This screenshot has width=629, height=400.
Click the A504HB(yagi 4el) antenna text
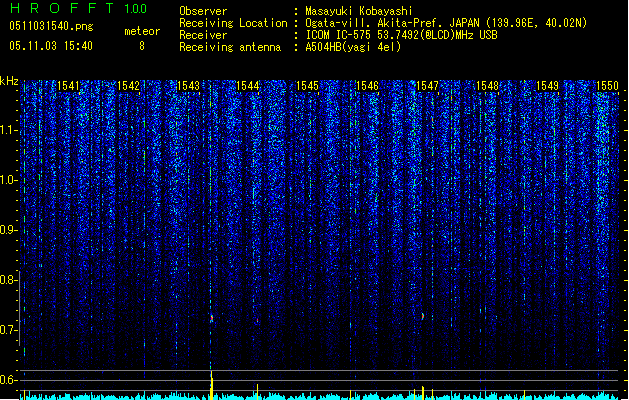click(x=353, y=47)
